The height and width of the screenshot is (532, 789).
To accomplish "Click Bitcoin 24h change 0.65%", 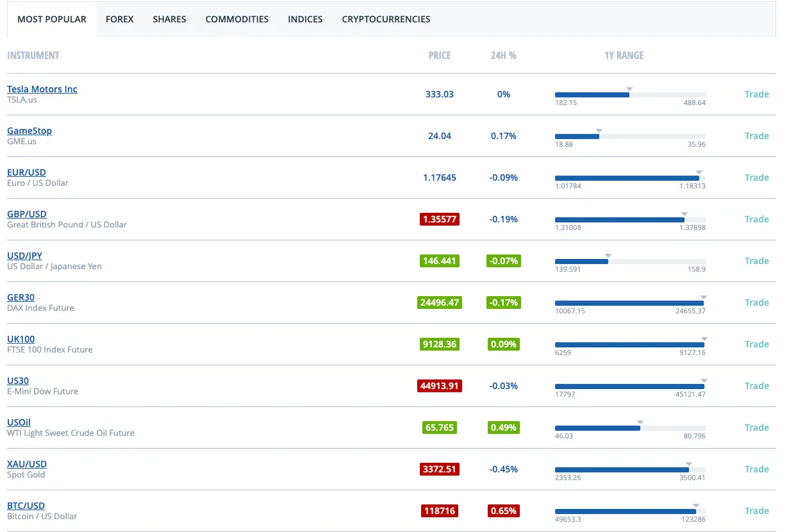I will (x=504, y=511).
